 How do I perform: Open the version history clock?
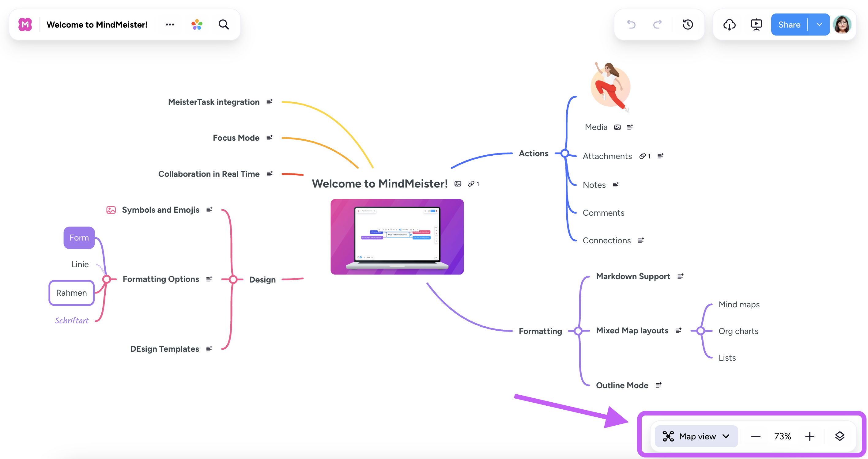pos(688,25)
